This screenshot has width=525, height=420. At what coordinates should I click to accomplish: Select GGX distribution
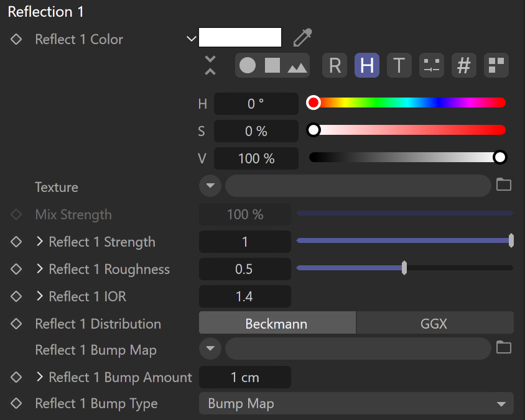point(435,323)
